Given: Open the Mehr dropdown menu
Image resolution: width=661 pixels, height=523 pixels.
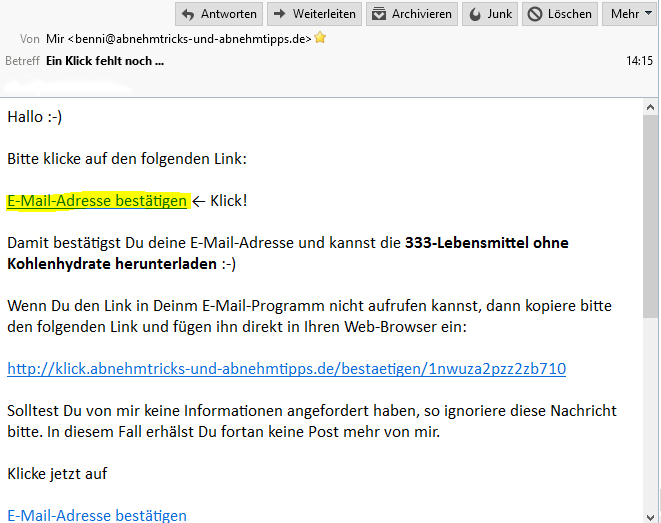Looking at the screenshot, I should [x=629, y=14].
